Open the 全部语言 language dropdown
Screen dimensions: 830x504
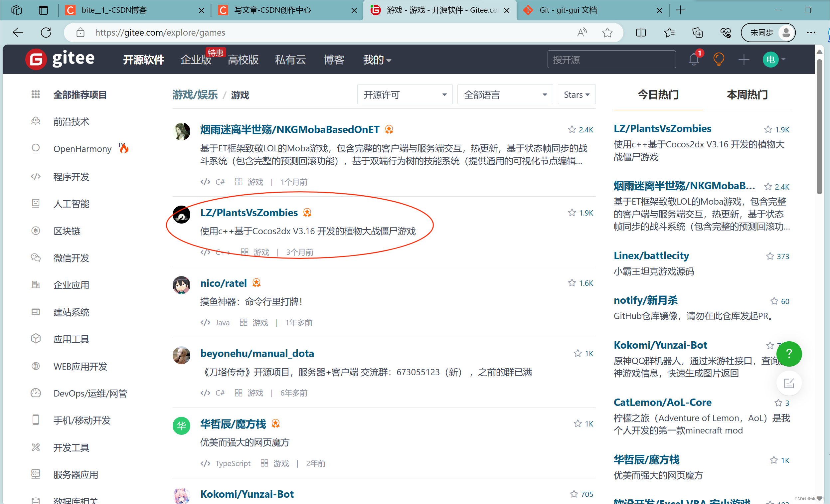[x=505, y=95]
